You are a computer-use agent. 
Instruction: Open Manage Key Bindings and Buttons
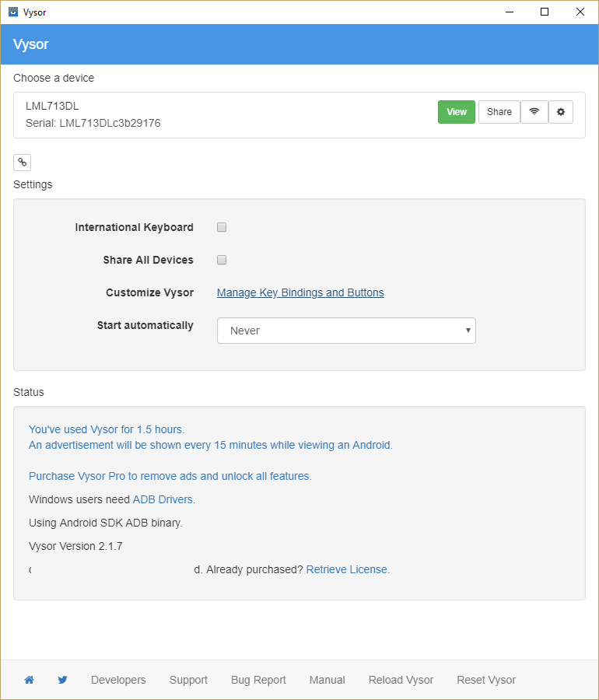[300, 292]
